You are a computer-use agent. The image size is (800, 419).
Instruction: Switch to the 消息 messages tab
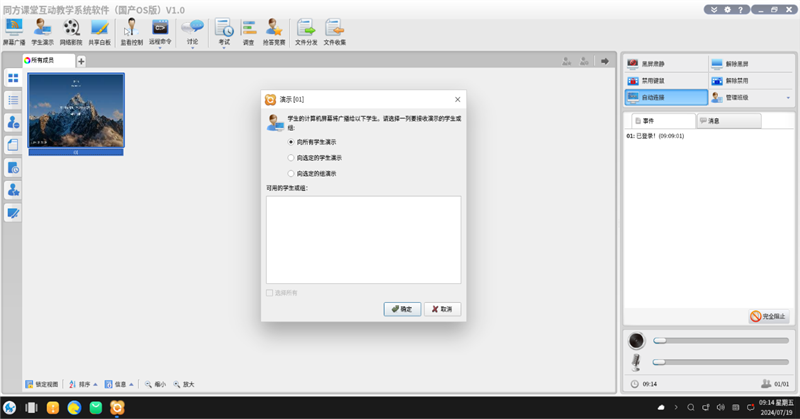(x=729, y=121)
